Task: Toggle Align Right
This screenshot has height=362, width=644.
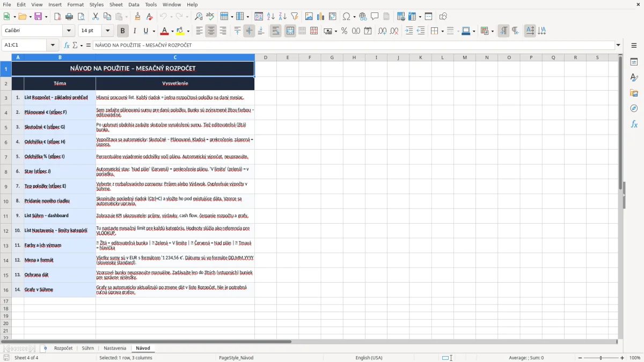Action: click(223, 31)
